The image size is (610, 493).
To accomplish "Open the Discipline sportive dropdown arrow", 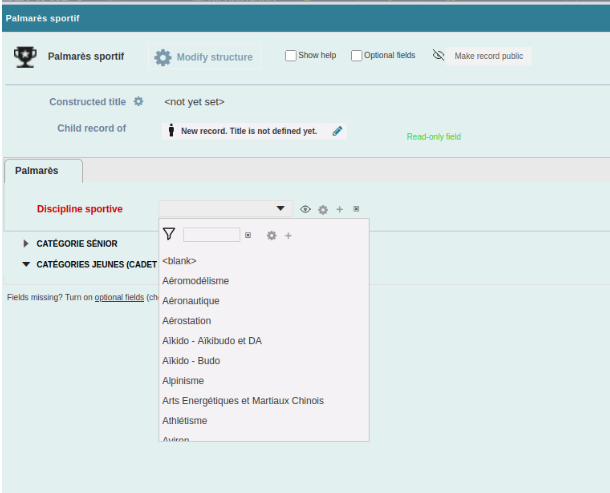I will click(x=280, y=208).
